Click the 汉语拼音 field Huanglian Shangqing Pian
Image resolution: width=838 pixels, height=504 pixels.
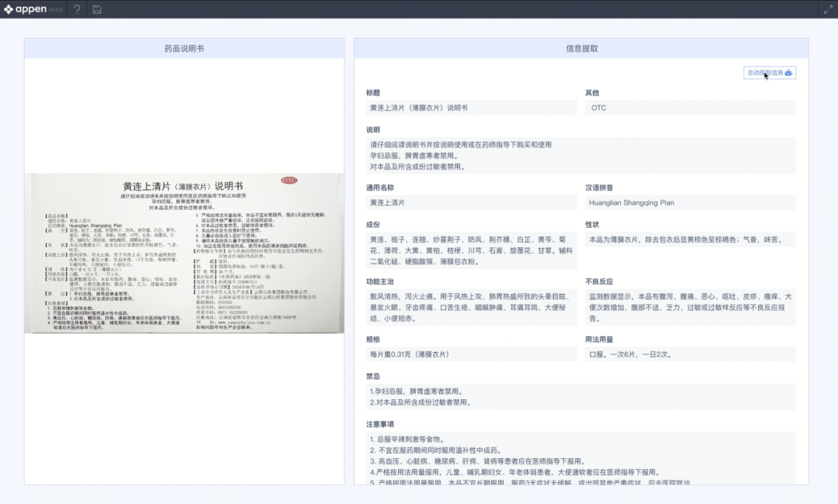[690, 203]
